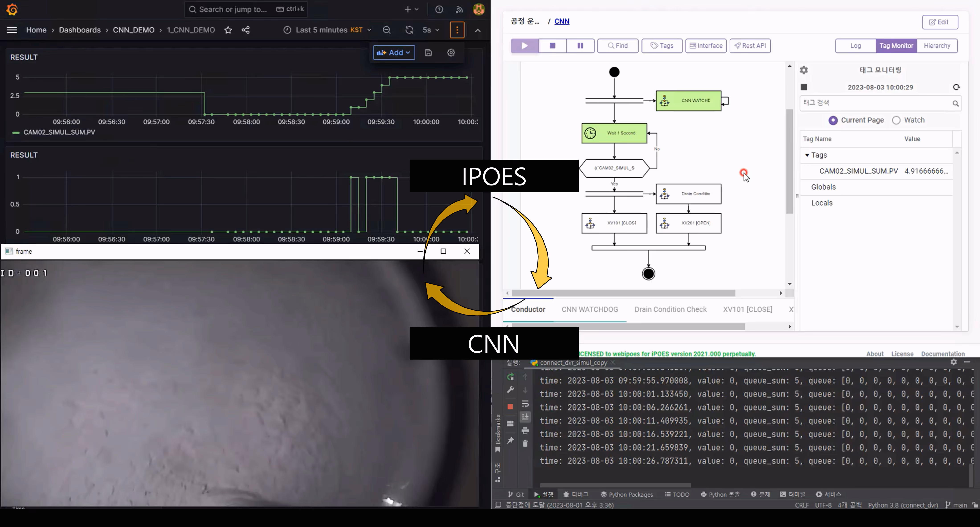Image resolution: width=980 pixels, height=527 pixels.
Task: Click the Tags button in iPOES
Action: click(662, 46)
